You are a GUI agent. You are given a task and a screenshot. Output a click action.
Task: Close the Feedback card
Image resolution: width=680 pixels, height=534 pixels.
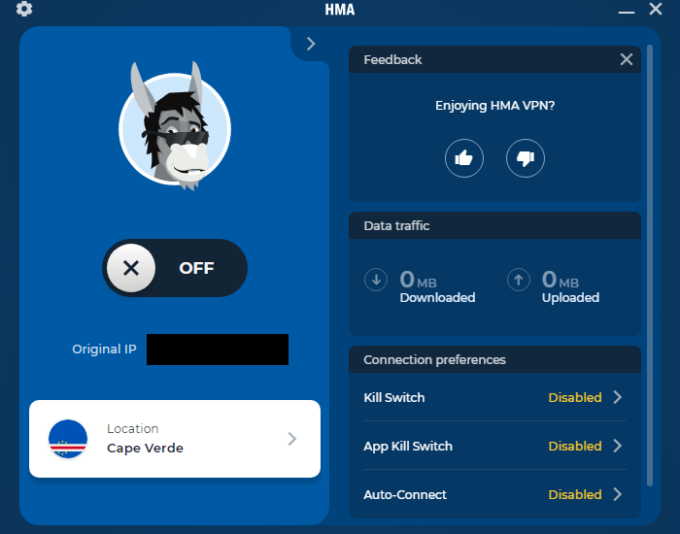[x=626, y=59]
